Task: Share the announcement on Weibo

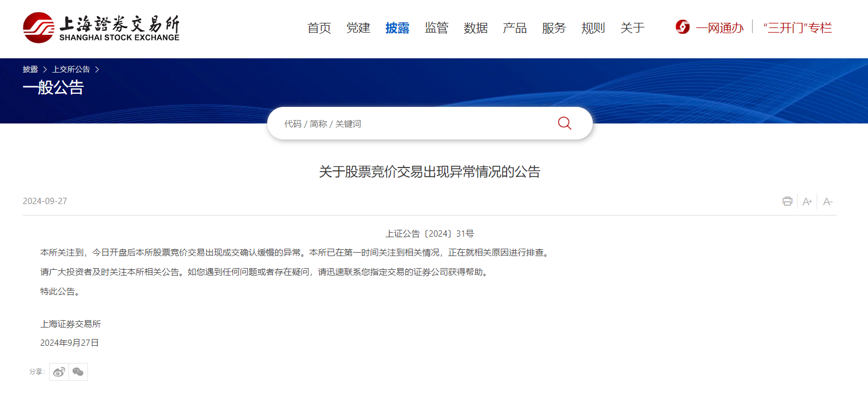Action: tap(59, 372)
